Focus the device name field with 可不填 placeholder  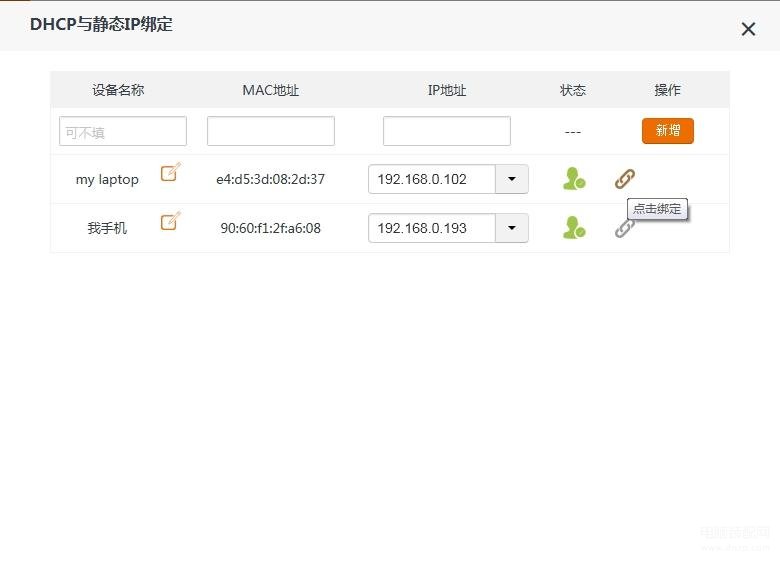pos(123,131)
